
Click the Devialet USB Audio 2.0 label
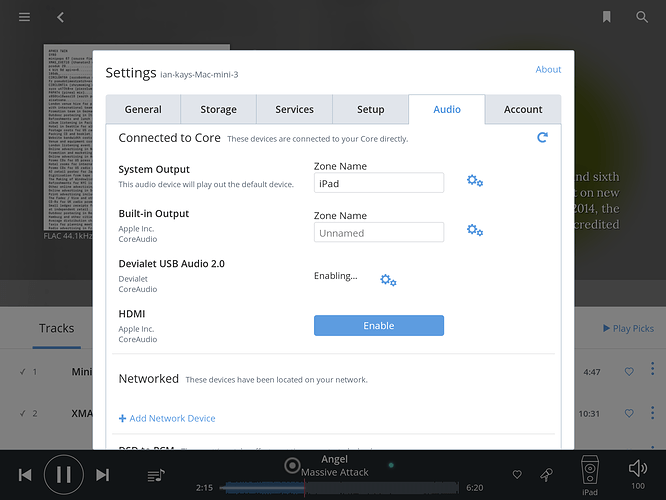[x=172, y=264]
